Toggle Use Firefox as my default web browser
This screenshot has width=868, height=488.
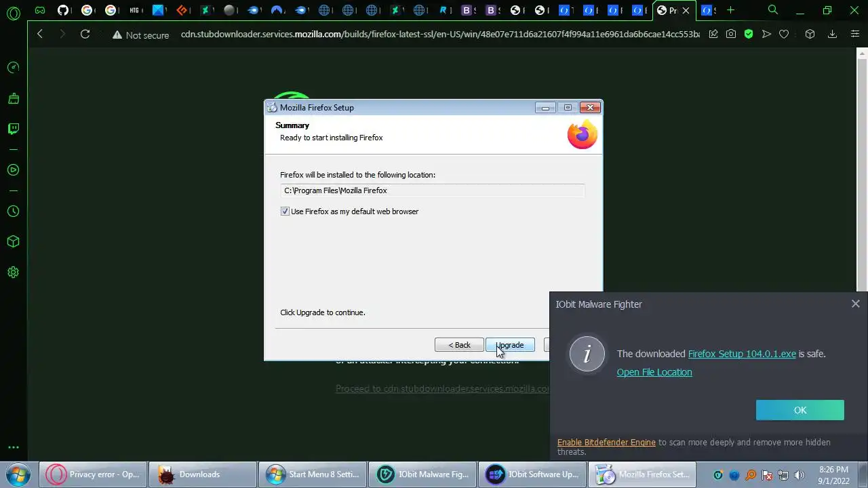(x=285, y=211)
